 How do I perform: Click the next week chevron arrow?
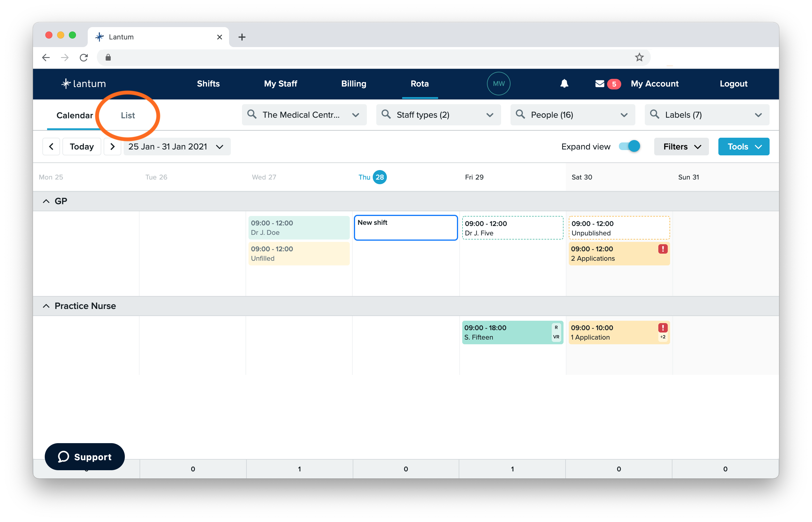[x=112, y=147]
